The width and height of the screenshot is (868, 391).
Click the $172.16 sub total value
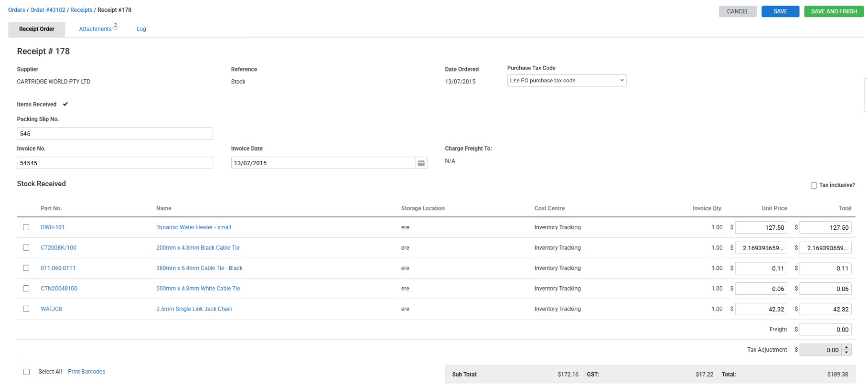click(x=568, y=374)
